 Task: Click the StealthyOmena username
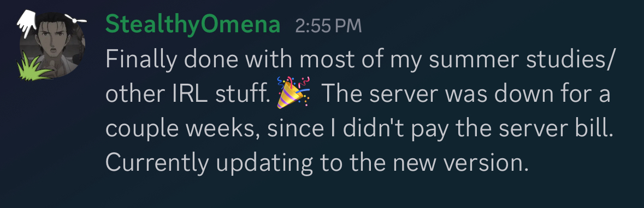pos(193,25)
